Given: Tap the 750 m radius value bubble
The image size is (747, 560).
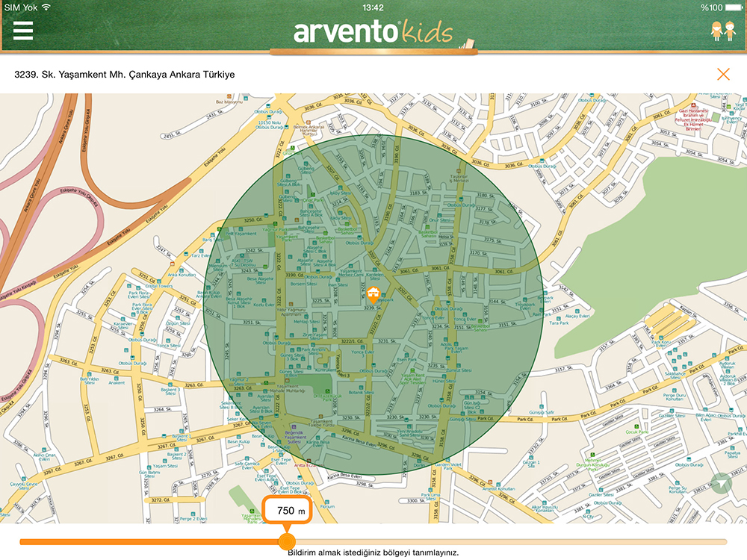Looking at the screenshot, I should click(286, 511).
